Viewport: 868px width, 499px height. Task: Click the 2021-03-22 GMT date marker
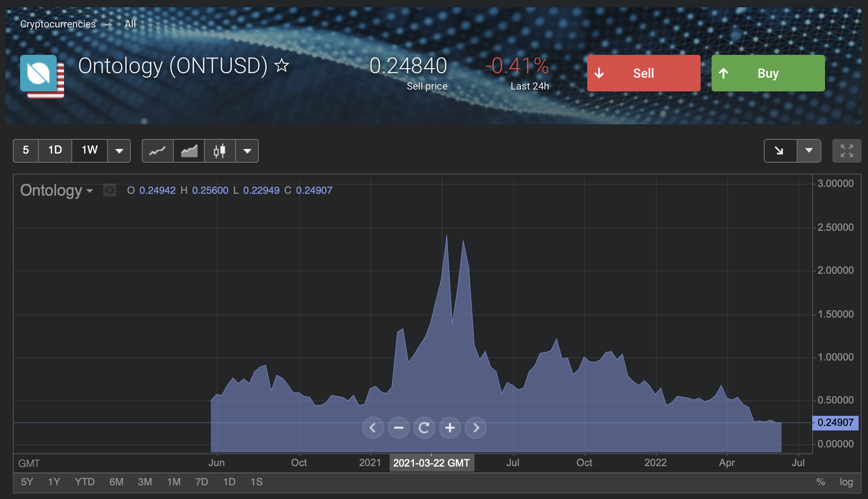coord(432,463)
